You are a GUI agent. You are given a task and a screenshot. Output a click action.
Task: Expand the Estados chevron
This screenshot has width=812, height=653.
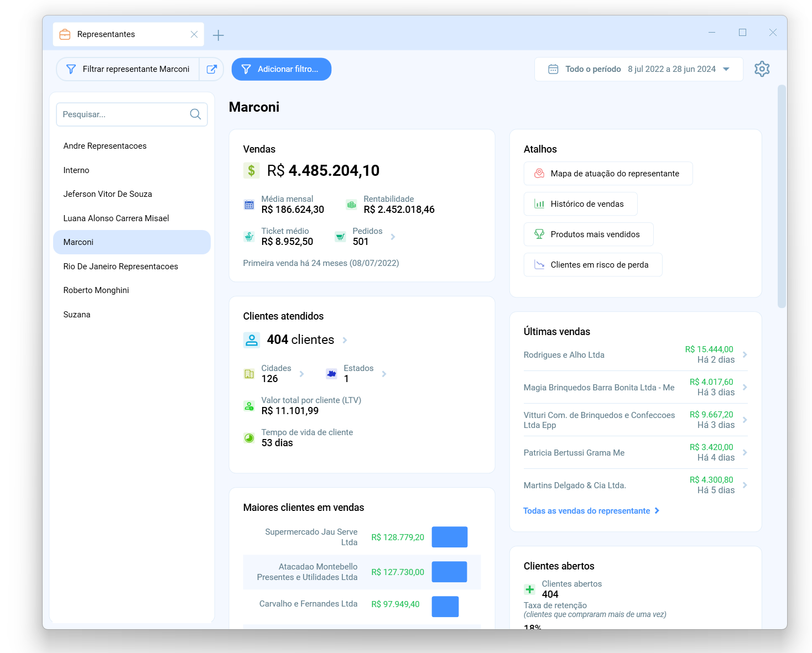point(384,374)
